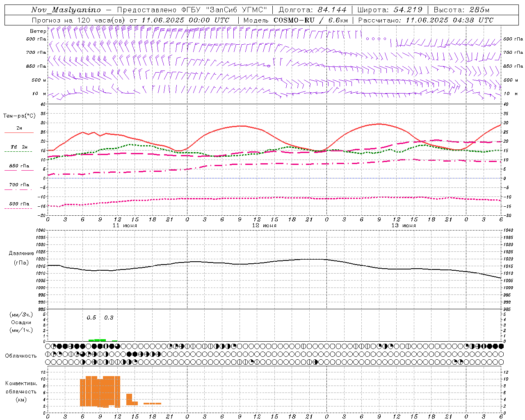Click the "850 гПа" legend label in temperature panel

(x=19, y=166)
